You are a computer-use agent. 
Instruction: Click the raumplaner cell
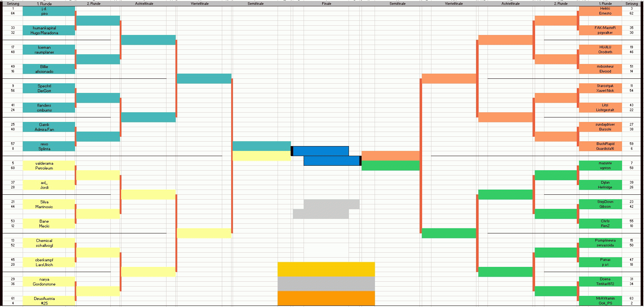[49, 52]
